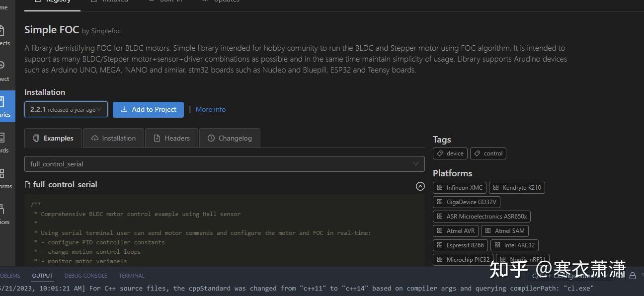Open the Devices sidebar icon
The width and height of the screenshot is (644, 296).
[2, 213]
